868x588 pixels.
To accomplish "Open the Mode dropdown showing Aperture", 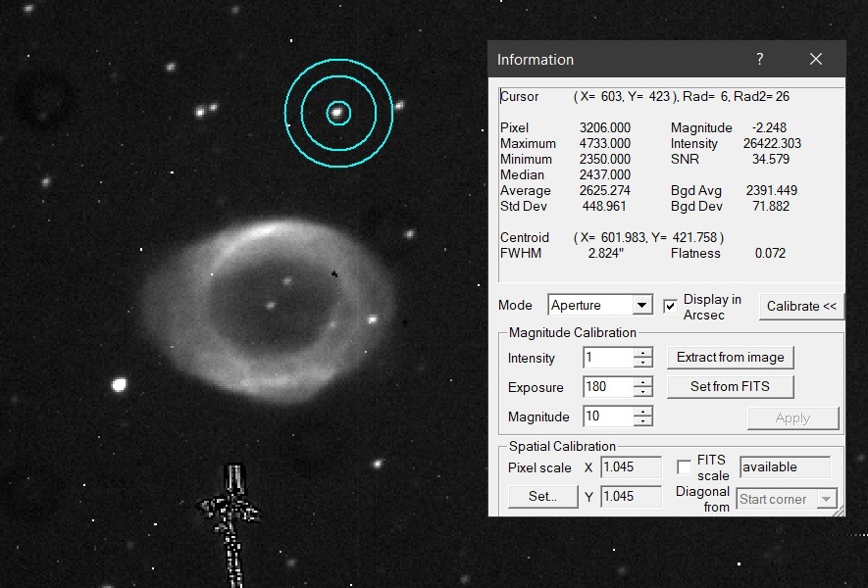I will tap(600, 306).
